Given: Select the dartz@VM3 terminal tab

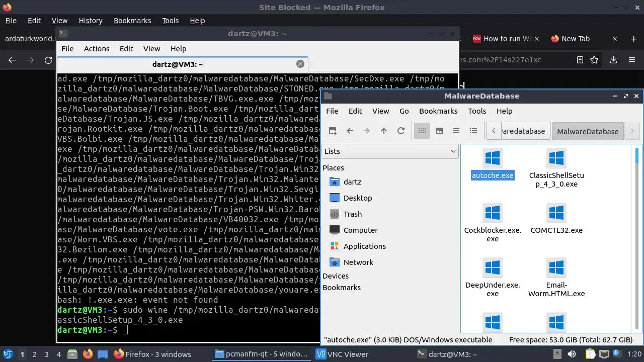Looking at the screenshot, I should pos(178,64).
